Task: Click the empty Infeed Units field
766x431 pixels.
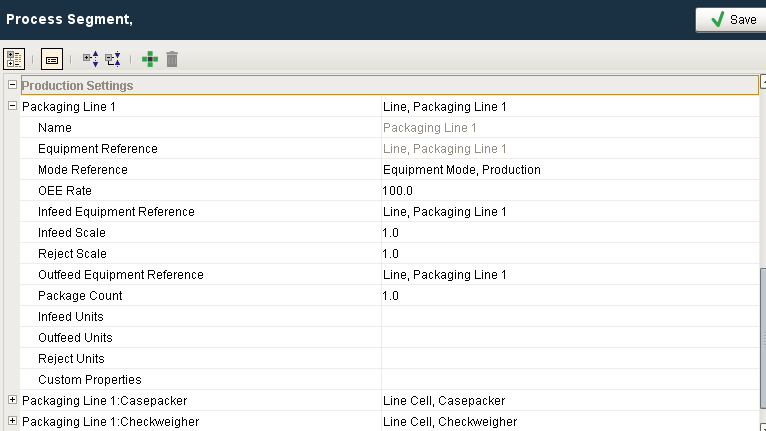Action: tap(570, 317)
